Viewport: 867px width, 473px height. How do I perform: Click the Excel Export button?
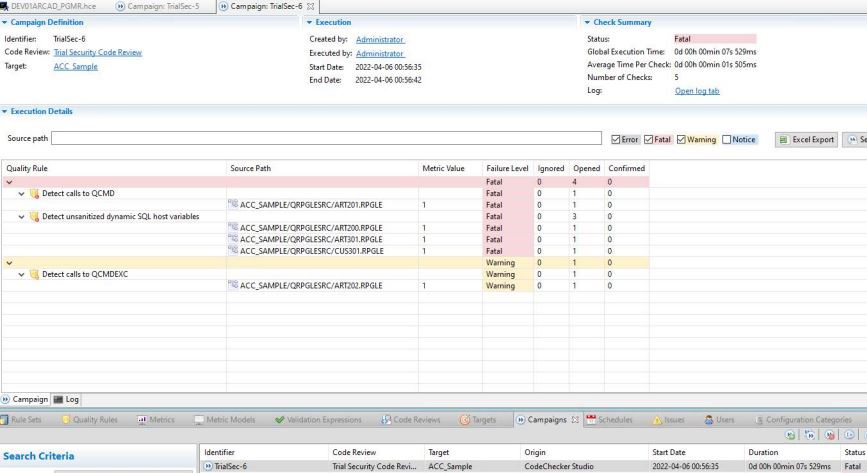click(806, 140)
